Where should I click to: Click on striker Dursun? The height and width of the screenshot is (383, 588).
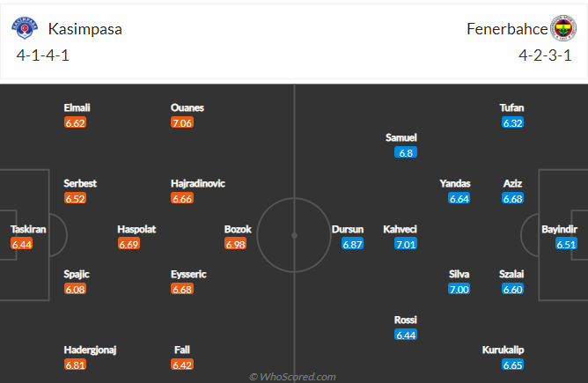click(347, 229)
